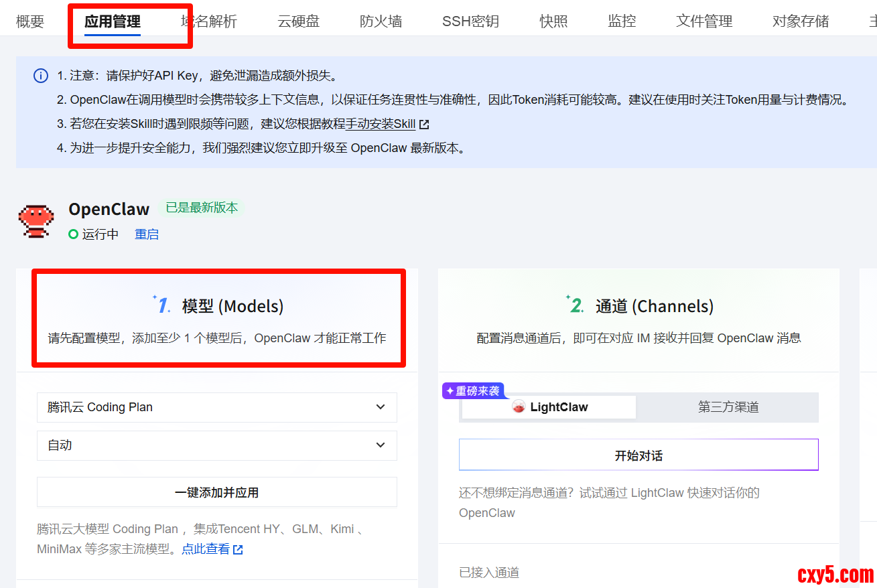Click external link icon beside 手动安装Skill
This screenshot has width=877, height=588.
click(424, 125)
